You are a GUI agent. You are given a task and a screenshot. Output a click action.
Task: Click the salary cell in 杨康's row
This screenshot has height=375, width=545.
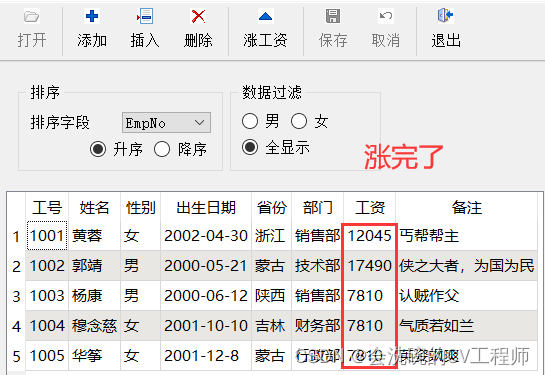(x=369, y=296)
